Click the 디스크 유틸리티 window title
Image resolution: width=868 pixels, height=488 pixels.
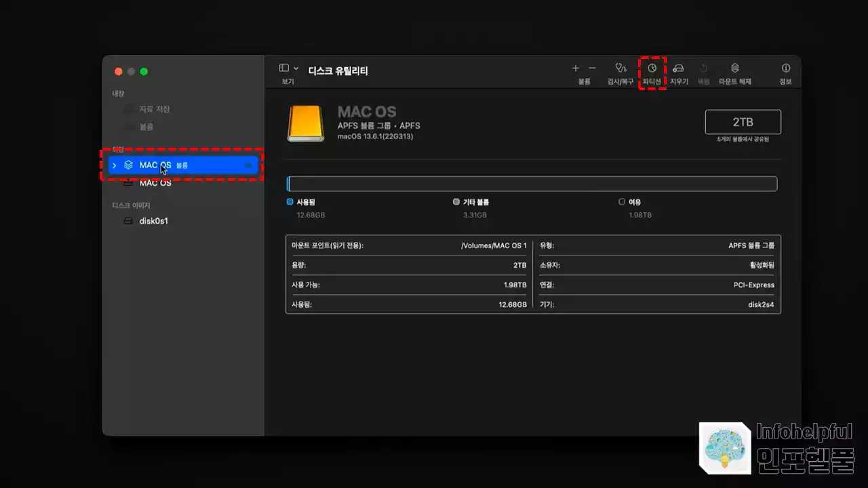tap(338, 70)
